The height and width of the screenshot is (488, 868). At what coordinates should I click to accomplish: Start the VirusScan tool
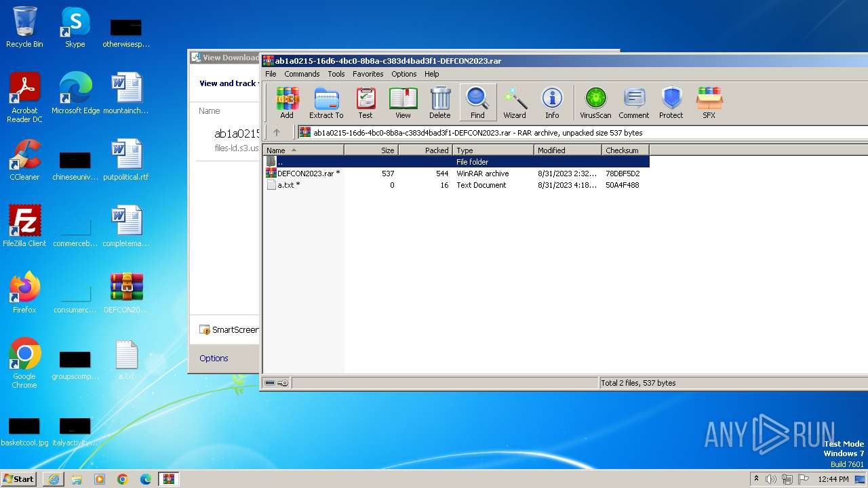point(595,102)
